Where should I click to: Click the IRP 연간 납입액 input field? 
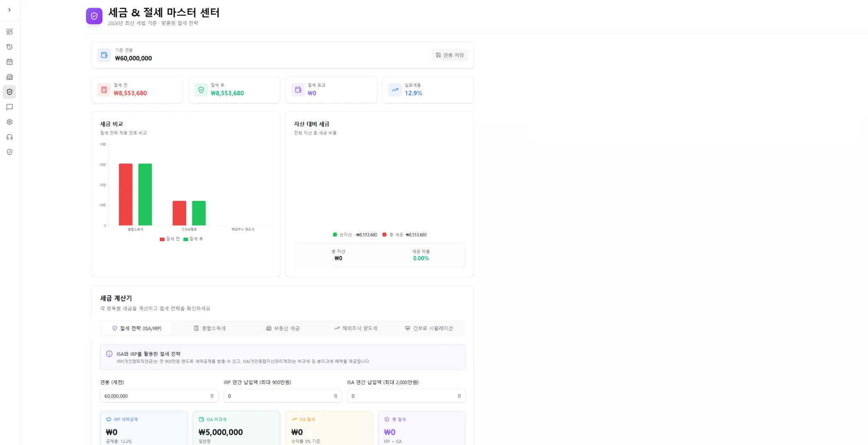point(283,396)
